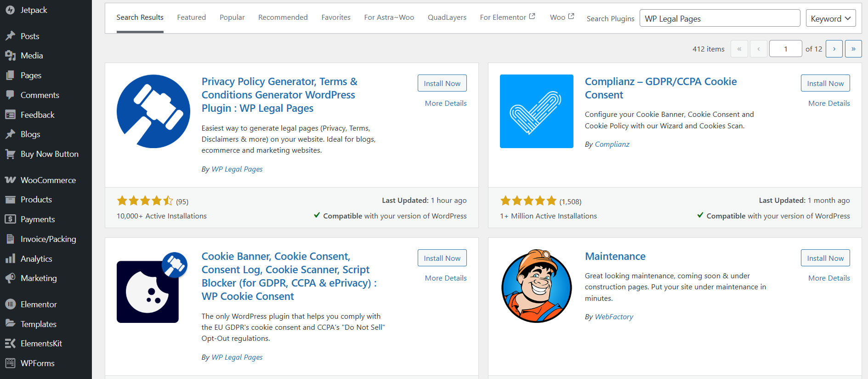Click the ElementsKit sidebar icon
Screen dimensions: 868x379
click(10, 344)
